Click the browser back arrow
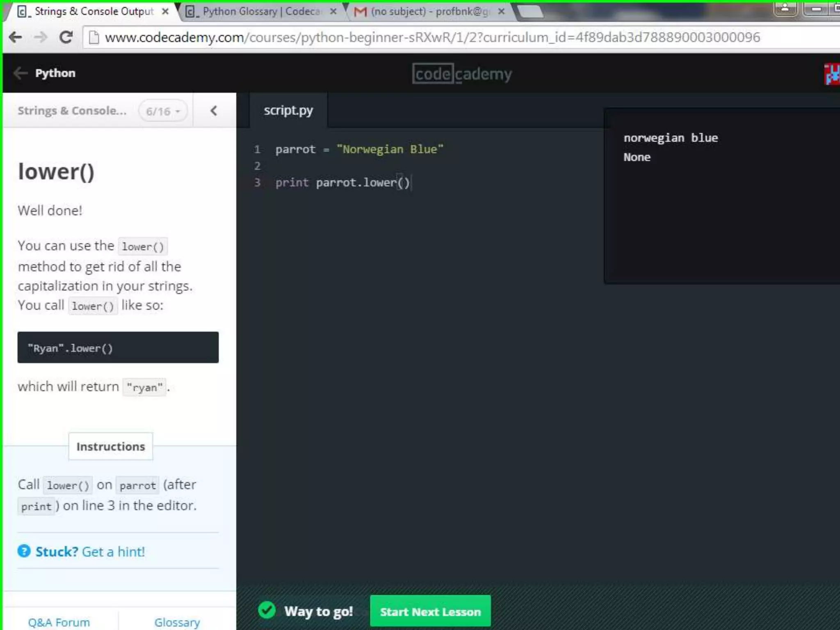The width and height of the screenshot is (840, 630). coord(16,37)
